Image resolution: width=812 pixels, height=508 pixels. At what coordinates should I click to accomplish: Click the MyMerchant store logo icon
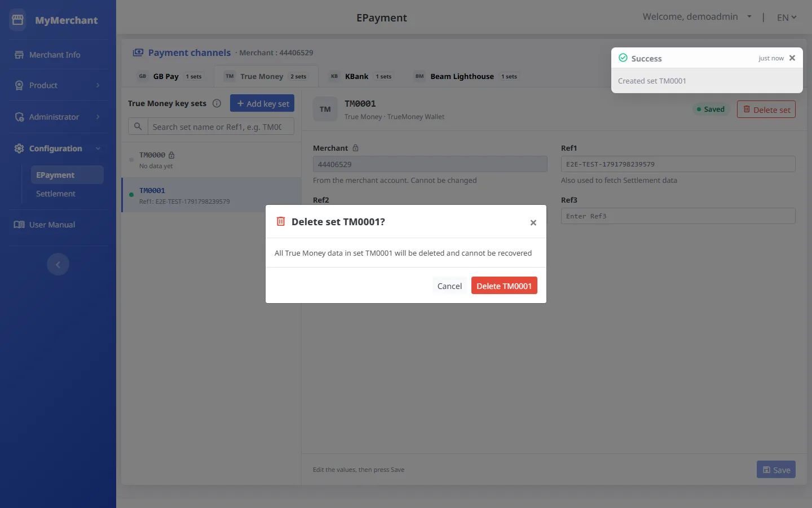[x=17, y=20]
